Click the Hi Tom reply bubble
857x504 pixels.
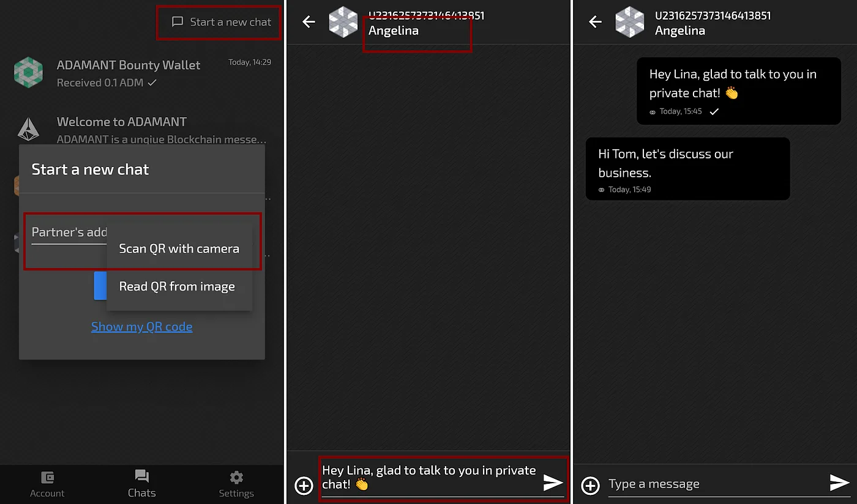click(x=688, y=169)
